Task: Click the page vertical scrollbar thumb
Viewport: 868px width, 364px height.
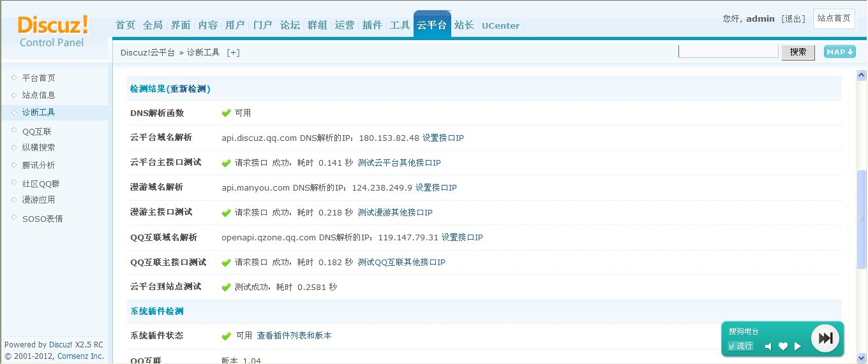Action: [x=862, y=220]
